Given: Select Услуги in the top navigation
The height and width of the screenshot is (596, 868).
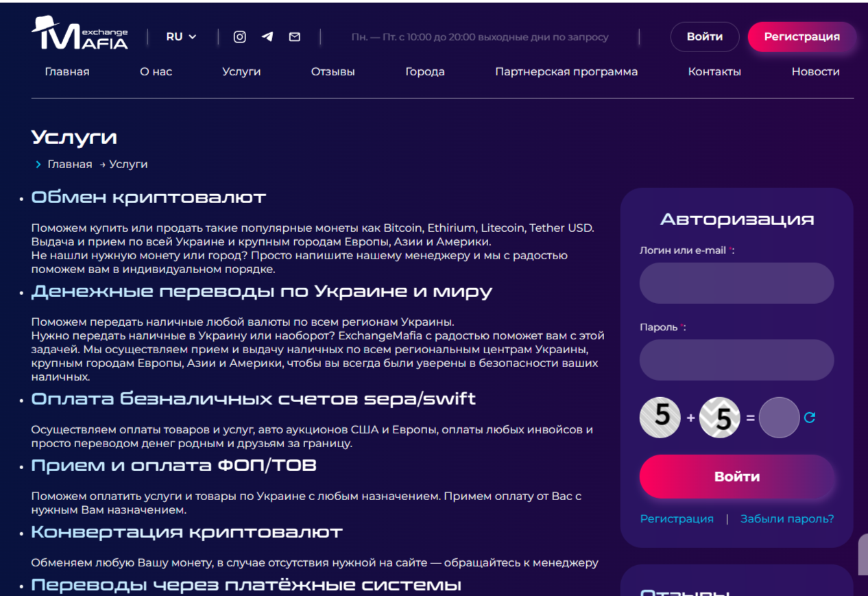Looking at the screenshot, I should click(241, 71).
